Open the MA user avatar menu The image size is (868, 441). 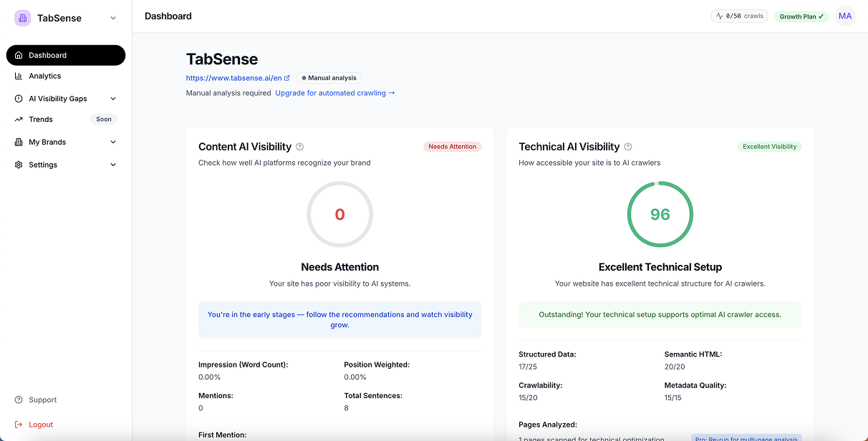coord(845,16)
